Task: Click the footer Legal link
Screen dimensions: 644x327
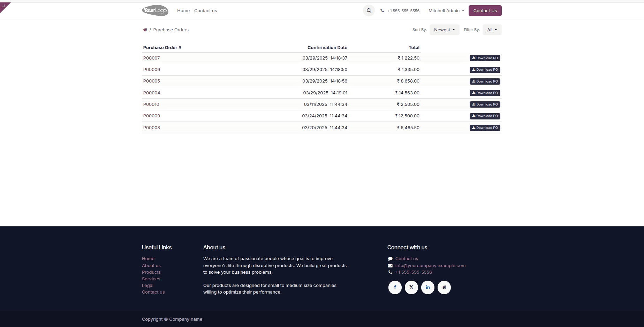Action: 147,286
